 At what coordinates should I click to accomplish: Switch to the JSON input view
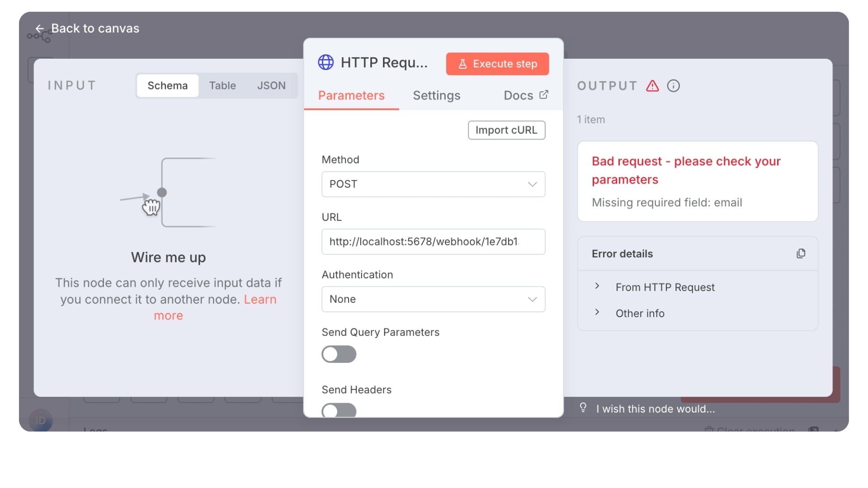point(271,85)
